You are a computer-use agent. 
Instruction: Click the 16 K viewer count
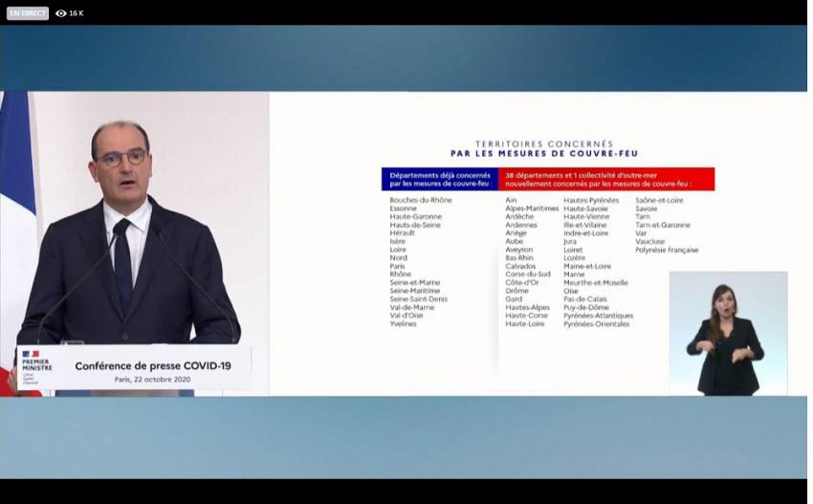coord(77,13)
